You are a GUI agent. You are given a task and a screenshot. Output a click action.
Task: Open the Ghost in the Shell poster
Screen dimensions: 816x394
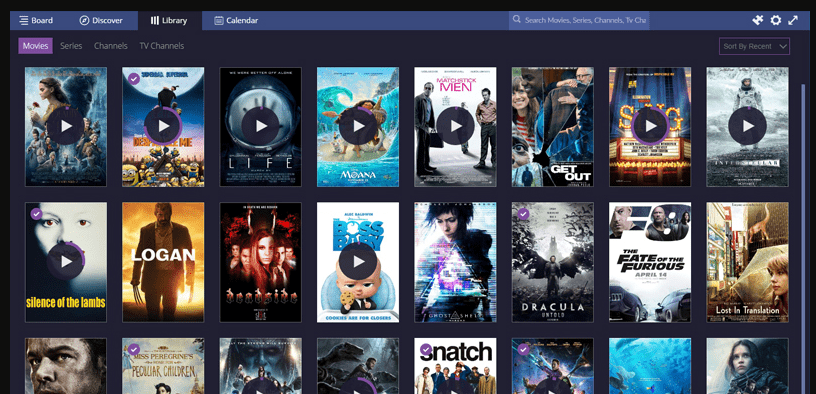(x=455, y=262)
